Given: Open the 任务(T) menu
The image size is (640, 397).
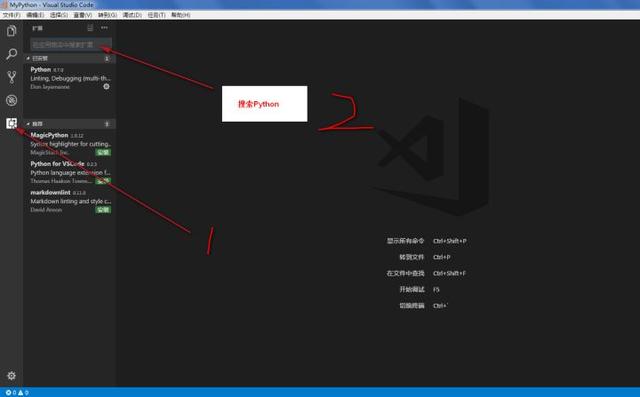Looking at the screenshot, I should pos(156,15).
